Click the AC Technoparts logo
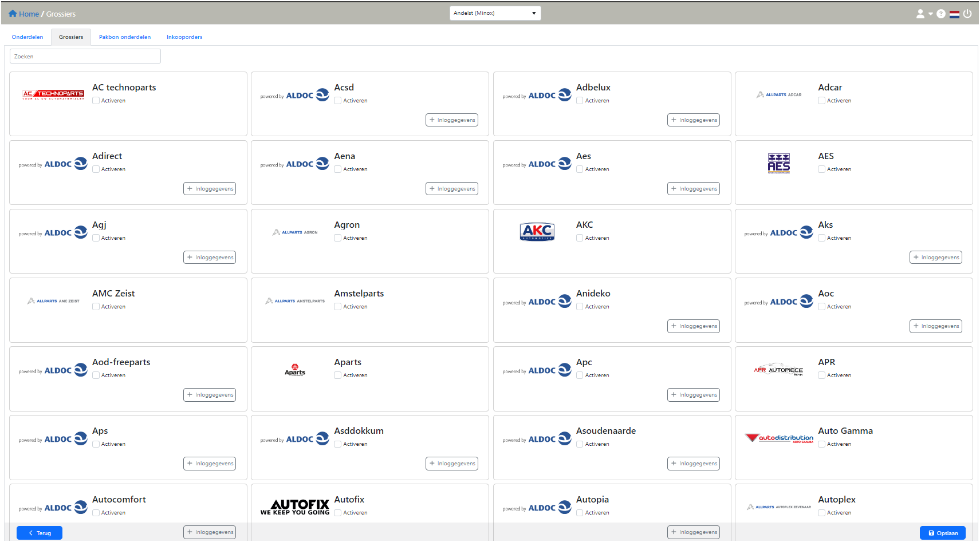The width and height of the screenshot is (980, 542). [x=53, y=94]
